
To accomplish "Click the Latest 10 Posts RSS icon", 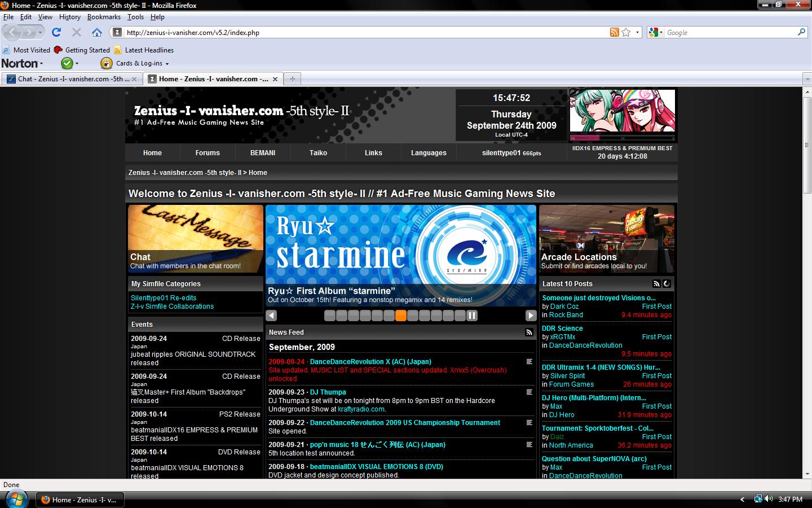I will 656,284.
